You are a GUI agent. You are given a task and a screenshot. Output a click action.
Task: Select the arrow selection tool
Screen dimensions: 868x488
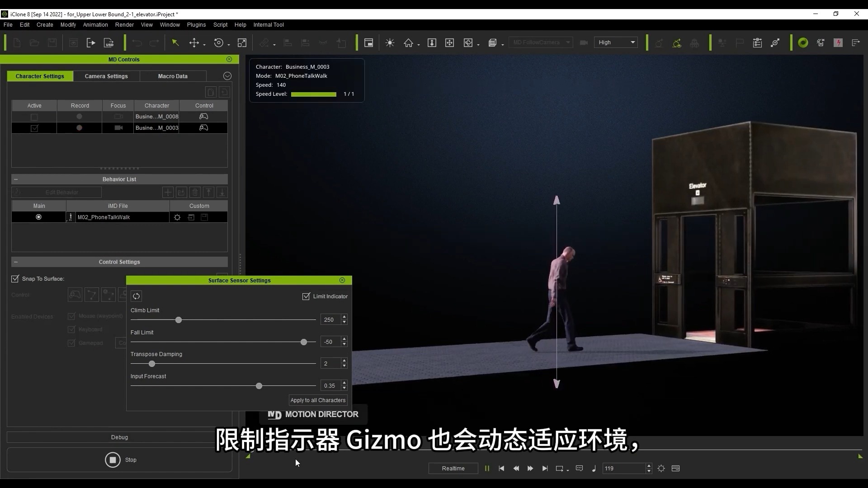[x=175, y=43]
